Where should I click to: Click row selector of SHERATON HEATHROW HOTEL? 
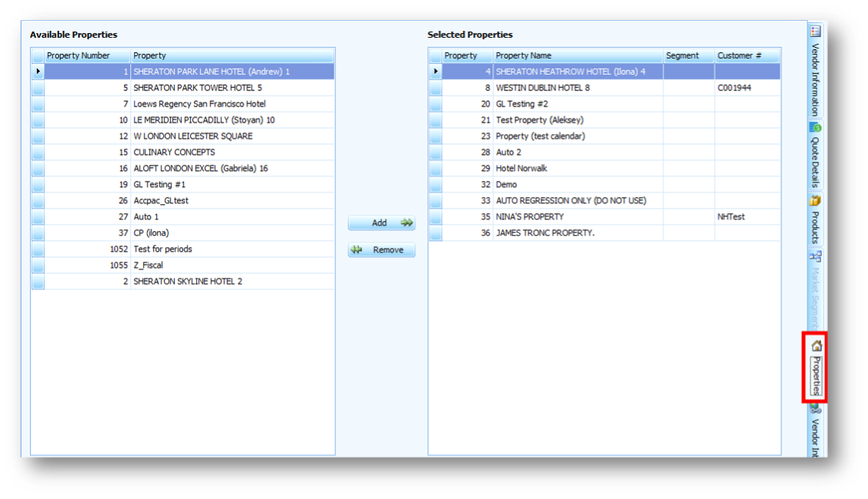click(x=435, y=72)
